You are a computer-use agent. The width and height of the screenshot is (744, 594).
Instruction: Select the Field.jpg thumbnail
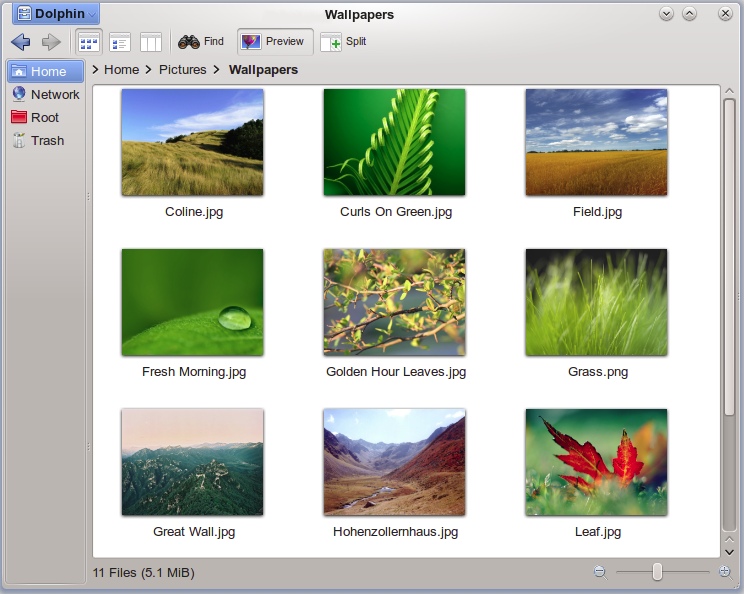pyautogui.click(x=596, y=142)
